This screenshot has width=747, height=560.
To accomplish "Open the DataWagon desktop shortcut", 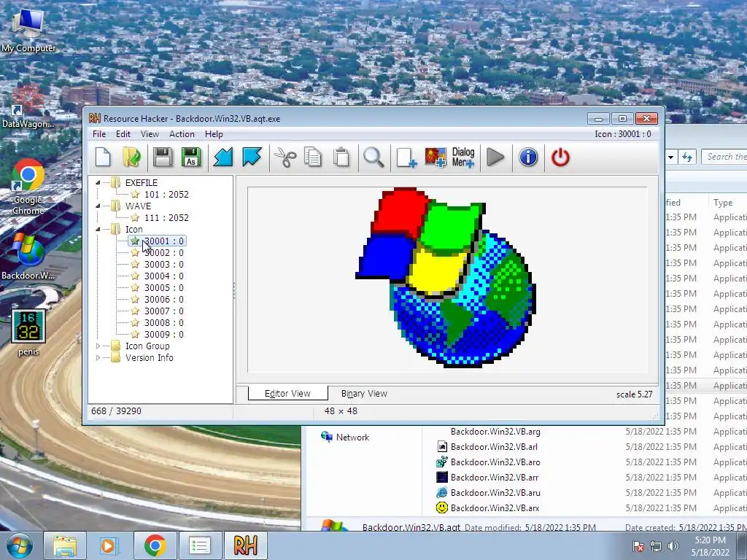I will click(28, 107).
